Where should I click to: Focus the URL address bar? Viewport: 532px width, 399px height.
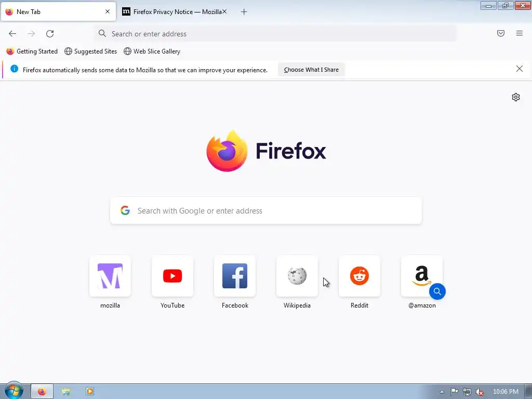tap(275, 34)
